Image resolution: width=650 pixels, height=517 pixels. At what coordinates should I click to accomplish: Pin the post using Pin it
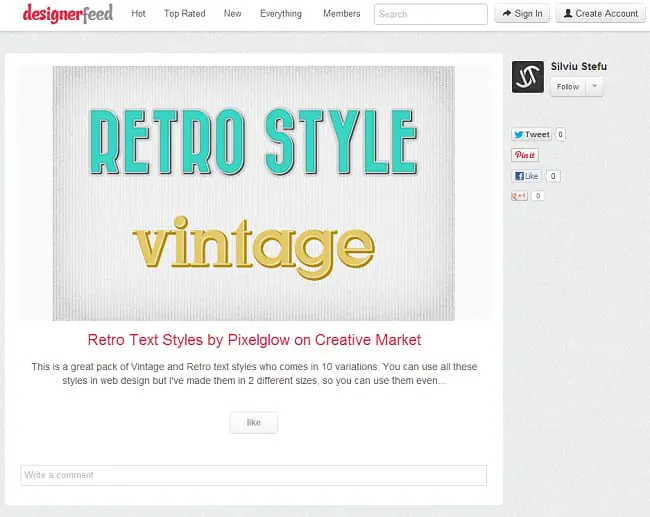click(x=525, y=155)
